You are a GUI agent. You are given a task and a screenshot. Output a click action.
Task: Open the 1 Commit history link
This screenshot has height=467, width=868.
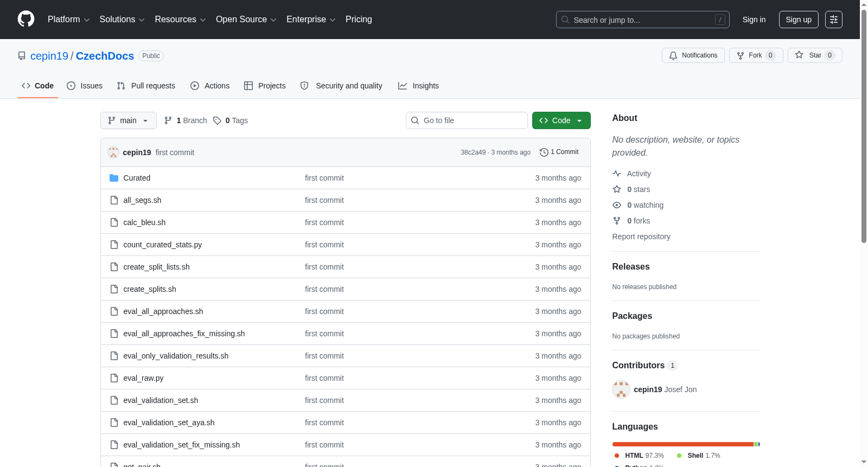[x=559, y=152]
